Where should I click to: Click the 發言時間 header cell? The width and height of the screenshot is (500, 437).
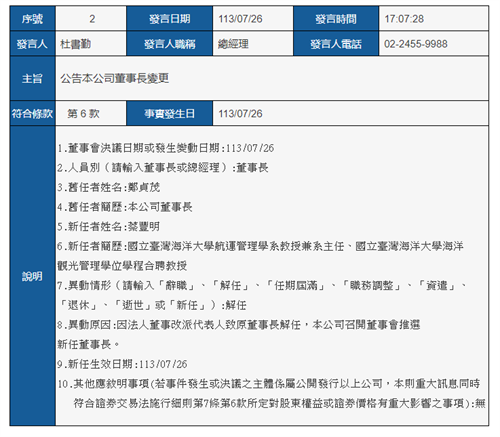click(x=336, y=19)
